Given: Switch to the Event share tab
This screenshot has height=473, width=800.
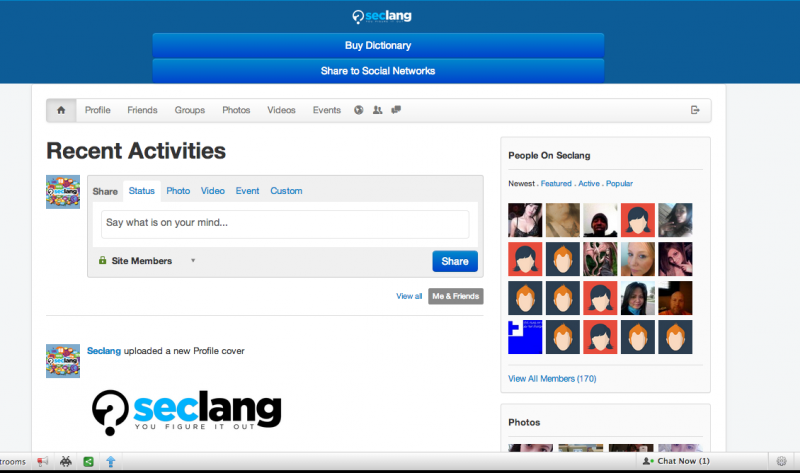Looking at the screenshot, I should coord(247,191).
